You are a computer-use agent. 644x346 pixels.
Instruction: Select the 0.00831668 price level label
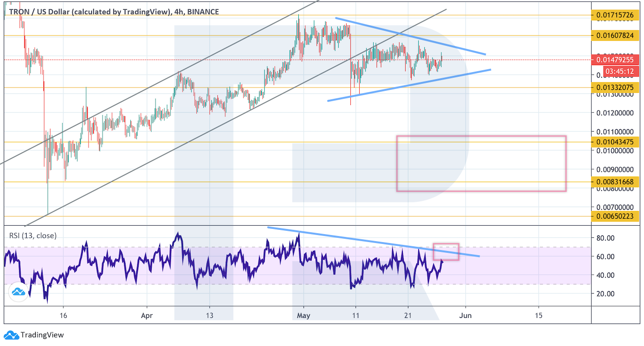(614, 182)
